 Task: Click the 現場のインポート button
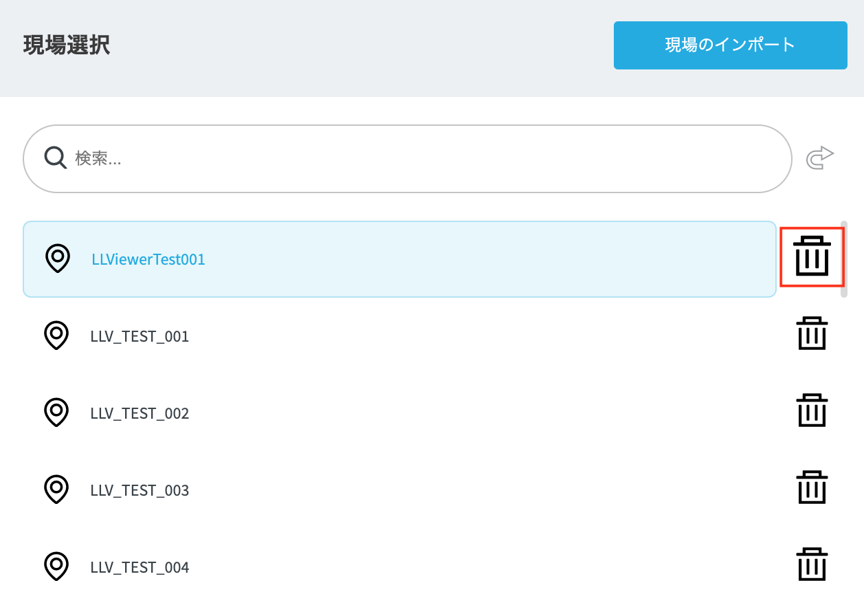coord(730,45)
